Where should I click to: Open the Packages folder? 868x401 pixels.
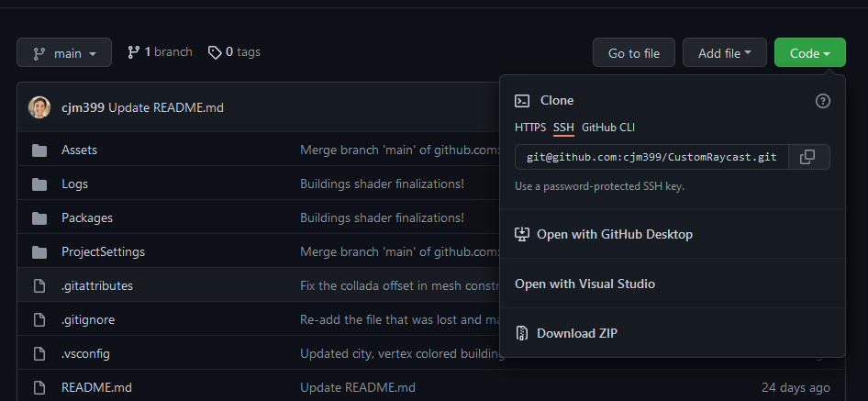(87, 217)
